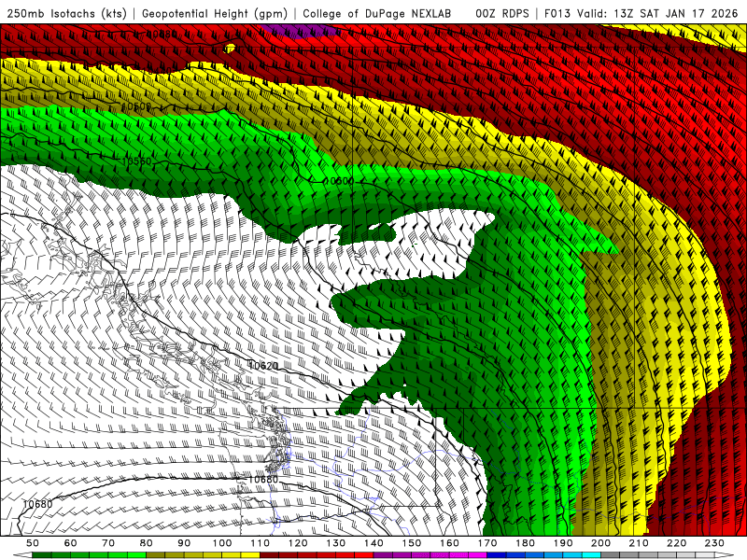
Task: Click the colorbar label 180
Action: [x=526, y=543]
